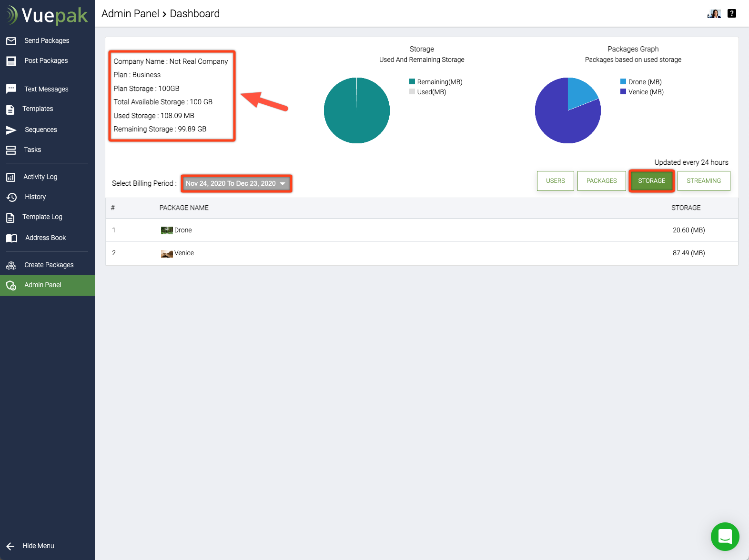The width and height of the screenshot is (749, 560).
Task: Toggle Used(MB) legend swatch
Action: tap(412, 91)
